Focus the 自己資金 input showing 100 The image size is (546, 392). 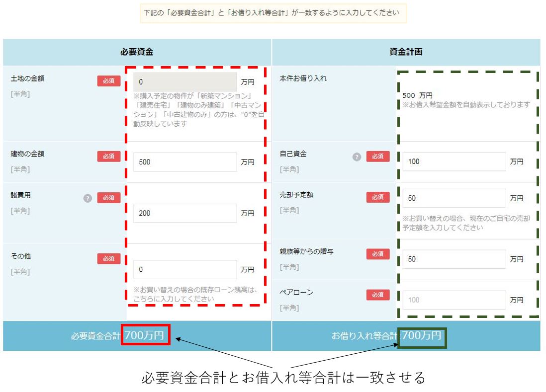[454, 161]
